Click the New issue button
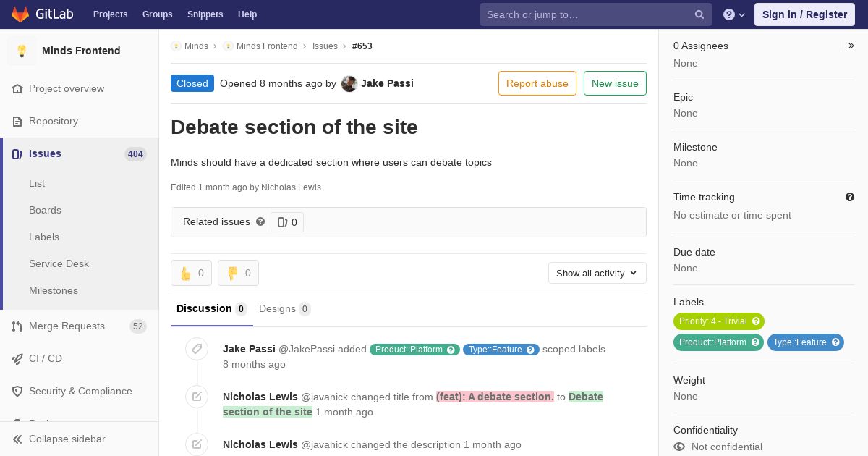The image size is (868, 456). (x=615, y=83)
